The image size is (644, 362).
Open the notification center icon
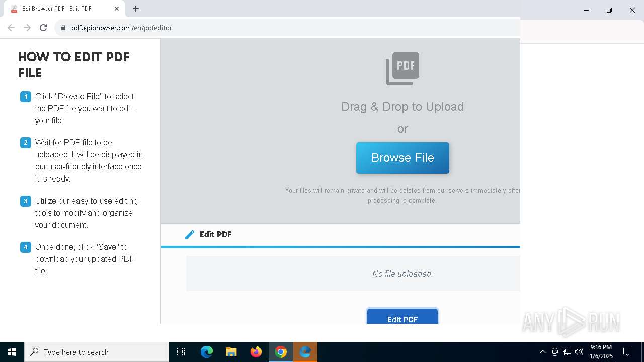coord(627,352)
